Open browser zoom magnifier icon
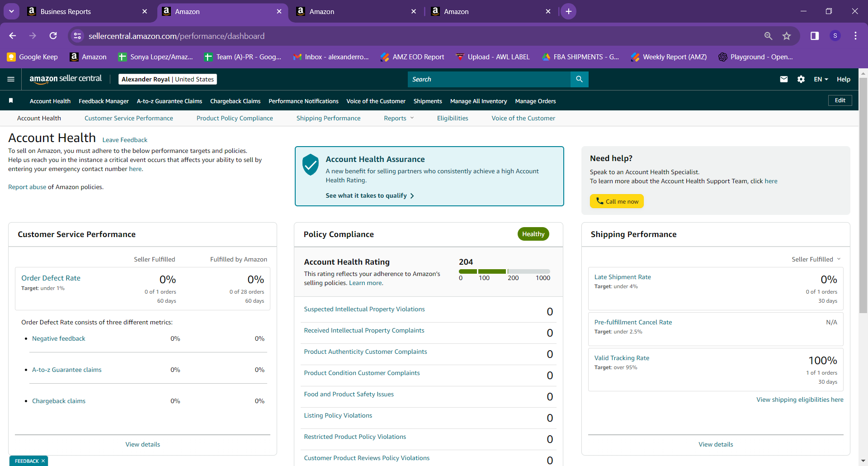Viewport: 868px width, 466px height. (x=768, y=36)
